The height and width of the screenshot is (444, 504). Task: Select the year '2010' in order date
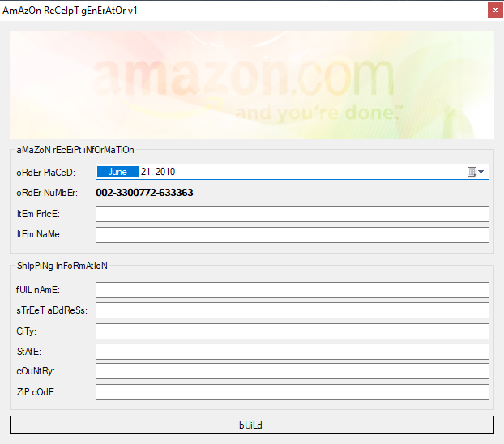click(164, 172)
